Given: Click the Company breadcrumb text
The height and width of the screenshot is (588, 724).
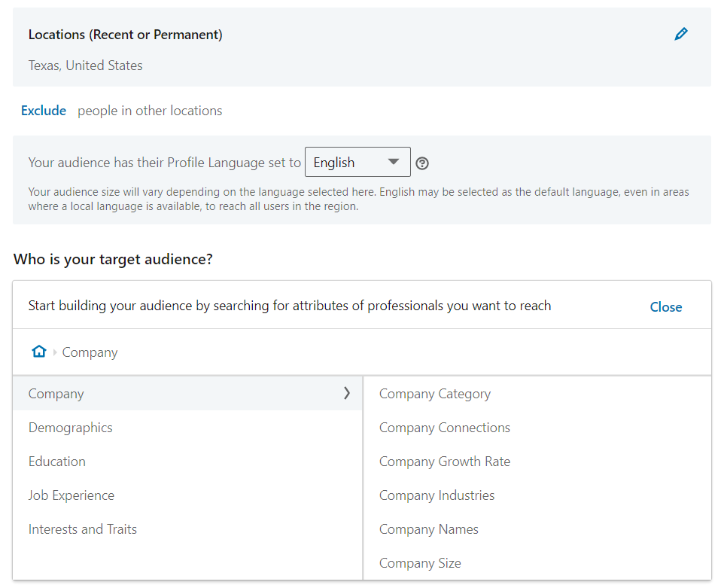Looking at the screenshot, I should click(x=90, y=352).
